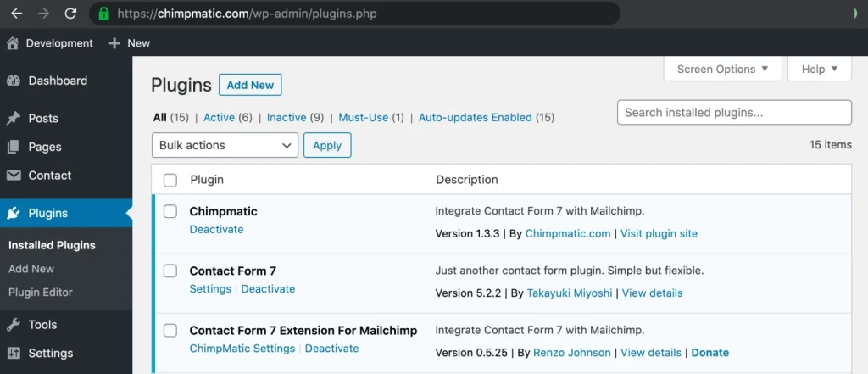Click the "Version 5.2.2" text
The height and width of the screenshot is (374, 868).
[468, 293]
